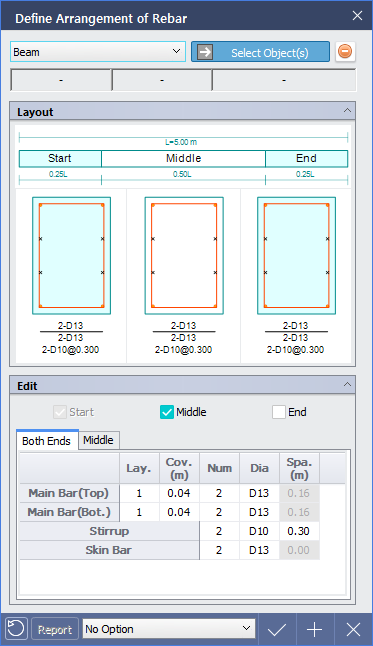Click the Main Bar(Bot.) Num cell
Image resolution: width=373 pixels, height=646 pixels.
pos(219,512)
